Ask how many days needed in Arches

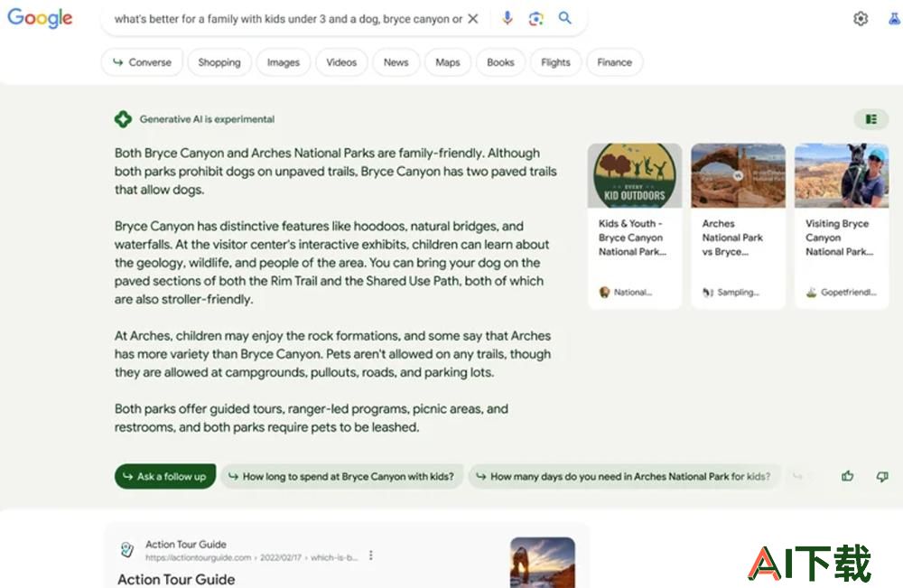pyautogui.click(x=624, y=476)
